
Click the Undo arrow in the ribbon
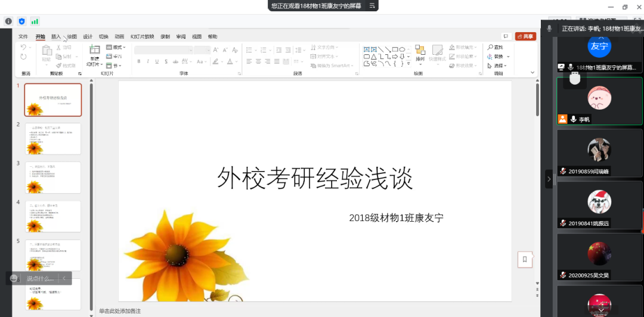(23, 47)
